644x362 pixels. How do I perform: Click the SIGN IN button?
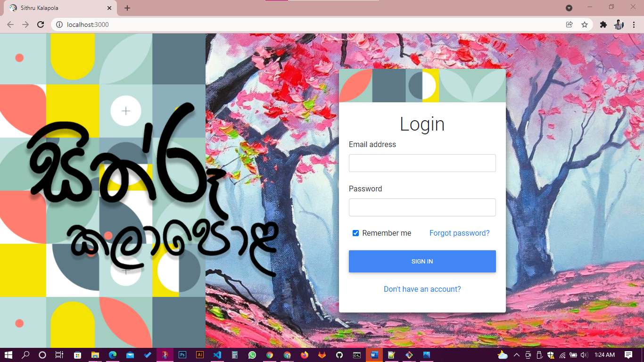coord(422,261)
